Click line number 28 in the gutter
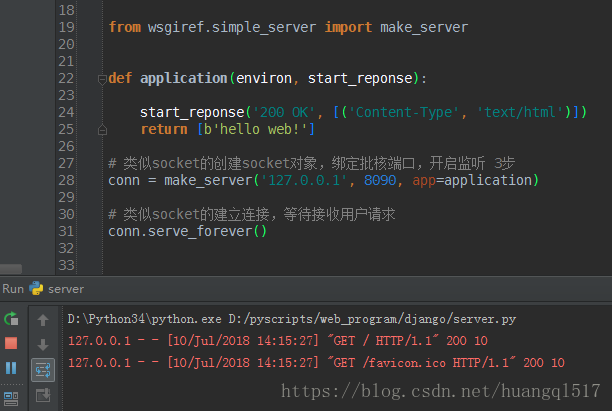Screen dimensions: 612x411 [x=66, y=180]
